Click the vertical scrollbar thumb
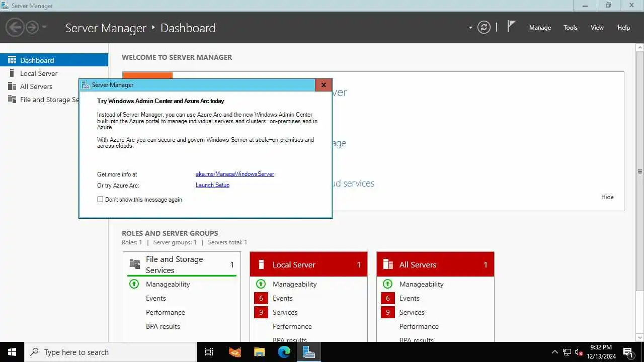The image size is (644, 362). point(639,171)
